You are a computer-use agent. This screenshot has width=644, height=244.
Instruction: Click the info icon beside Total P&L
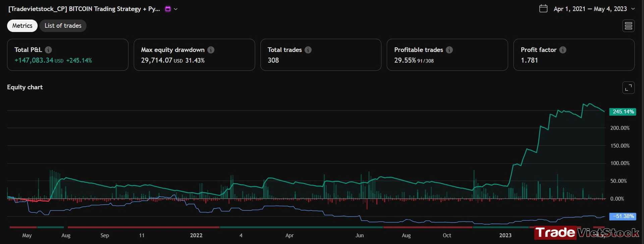click(48, 50)
